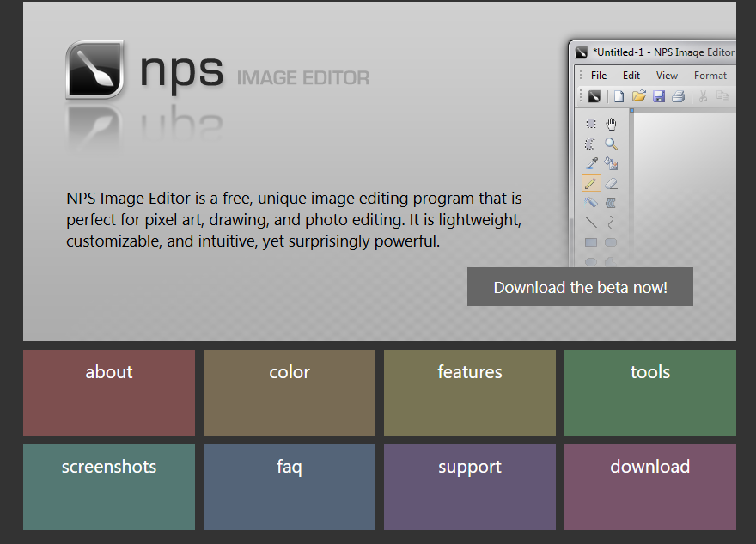Select the hand pan tool
Viewport: 756px width, 544px height.
click(x=611, y=124)
